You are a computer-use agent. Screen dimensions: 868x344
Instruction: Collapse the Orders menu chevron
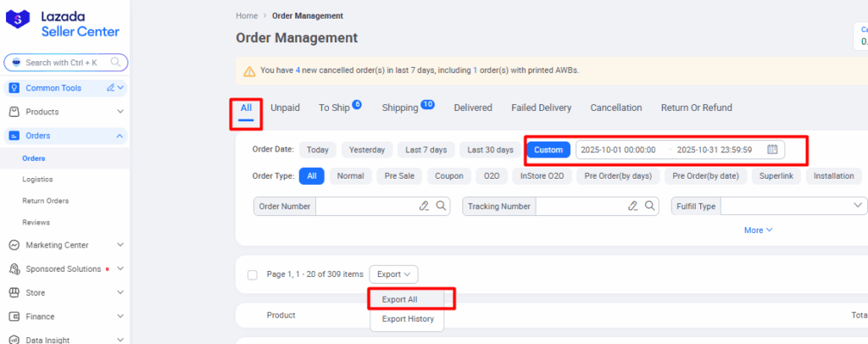coord(120,136)
